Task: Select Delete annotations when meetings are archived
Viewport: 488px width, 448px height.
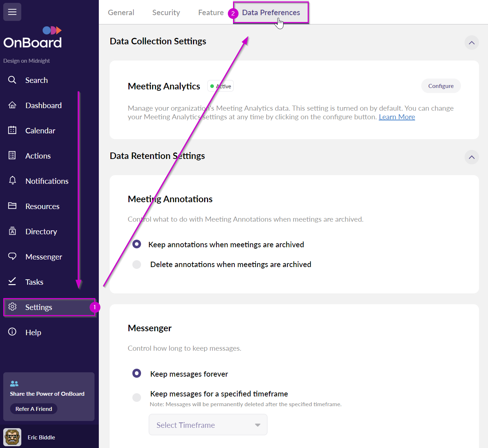Action: point(137,265)
